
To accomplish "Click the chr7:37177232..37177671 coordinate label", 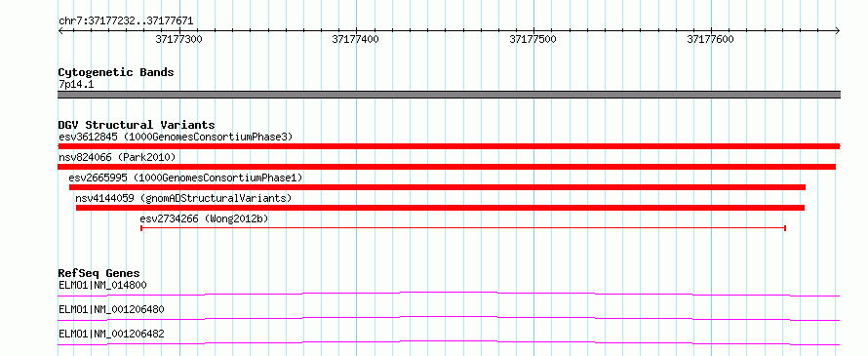I will click(x=126, y=21).
